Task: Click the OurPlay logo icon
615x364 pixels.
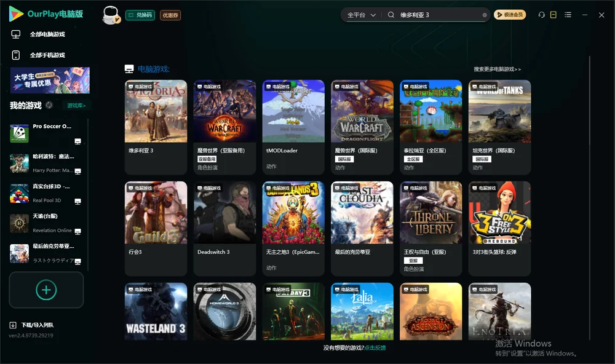Action: 16,14
